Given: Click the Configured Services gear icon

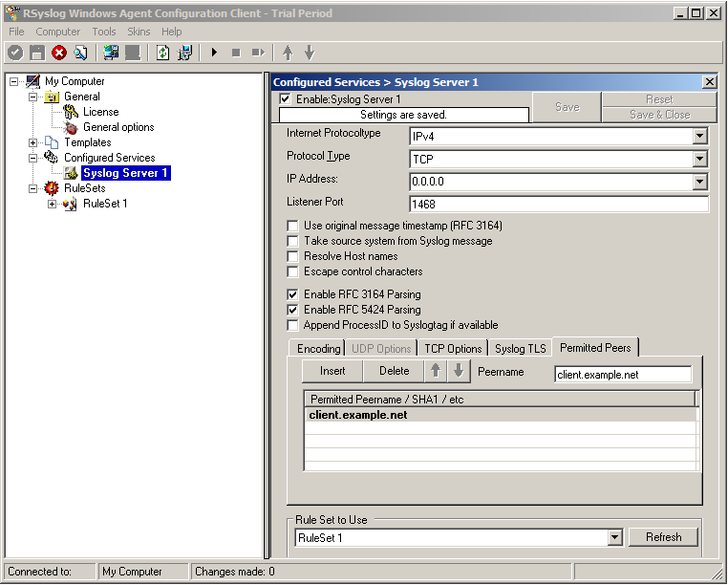Looking at the screenshot, I should (51, 157).
